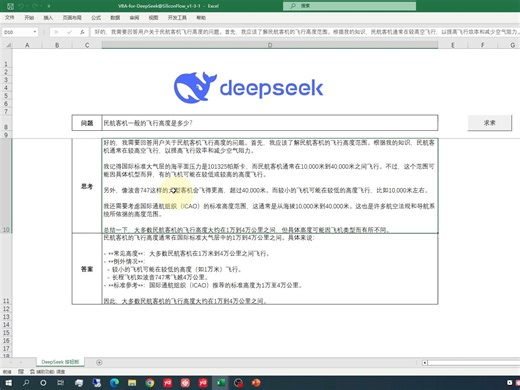Click the Insert Function fx icon
Screen dimensions: 520x390
[82, 32]
